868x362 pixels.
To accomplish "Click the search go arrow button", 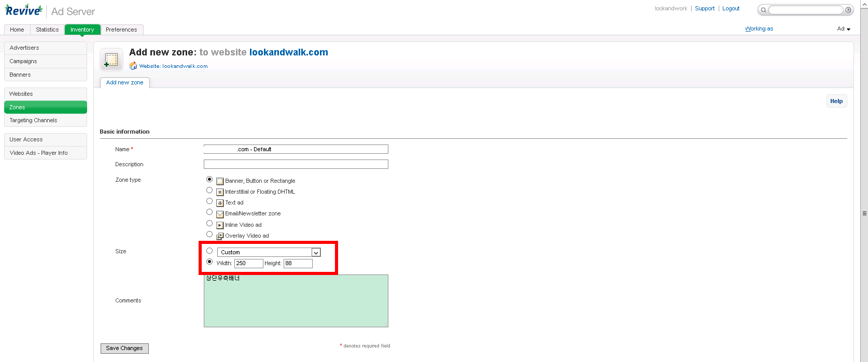I will [x=848, y=10].
